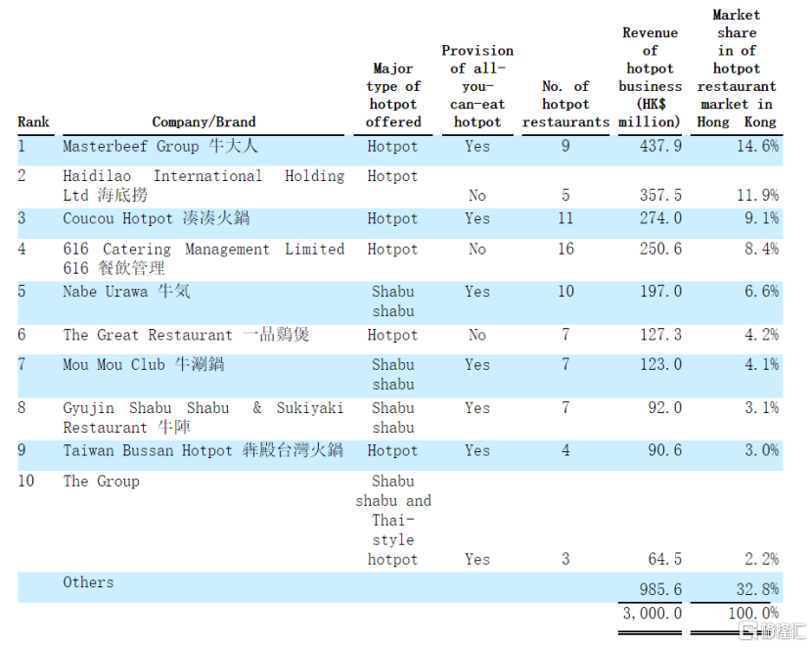
Task: Select 'Provision of all-you-can-eat hotpot' header
Action: coord(477,86)
